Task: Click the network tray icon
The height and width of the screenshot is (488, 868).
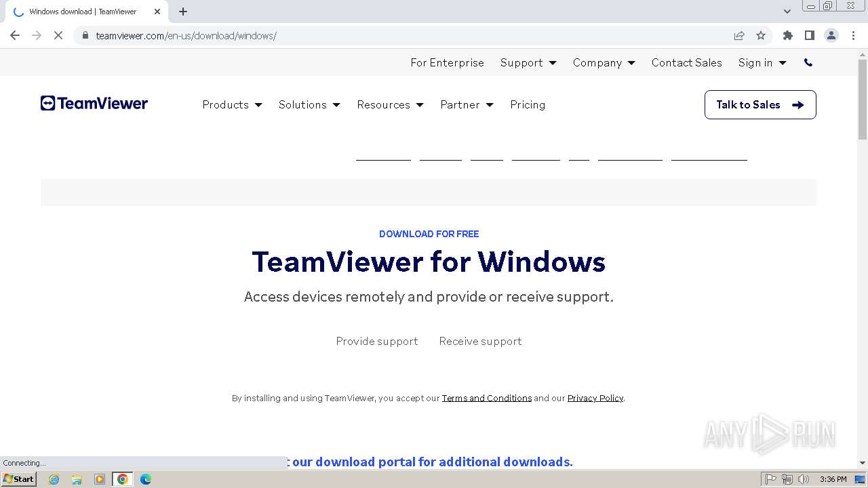Action: 787,479
